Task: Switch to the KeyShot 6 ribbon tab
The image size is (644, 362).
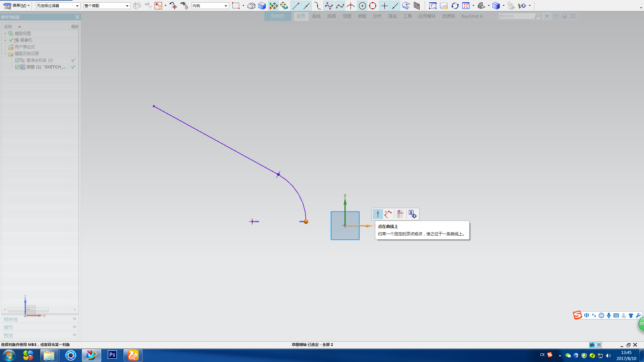Action: pyautogui.click(x=472, y=16)
